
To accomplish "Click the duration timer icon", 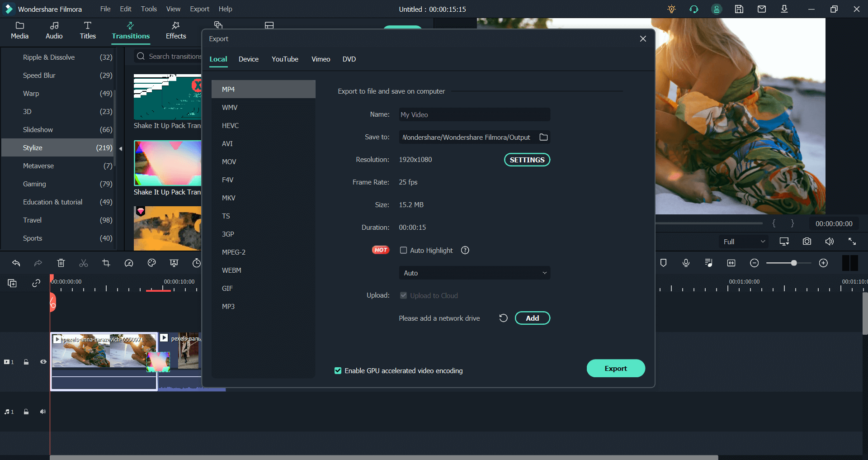I will coord(197,263).
